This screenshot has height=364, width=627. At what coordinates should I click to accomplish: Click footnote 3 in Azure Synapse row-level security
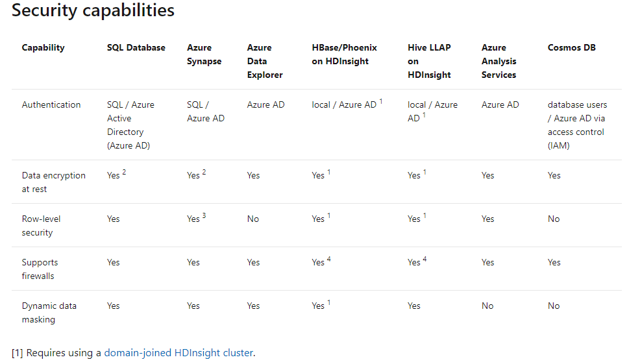204,215
